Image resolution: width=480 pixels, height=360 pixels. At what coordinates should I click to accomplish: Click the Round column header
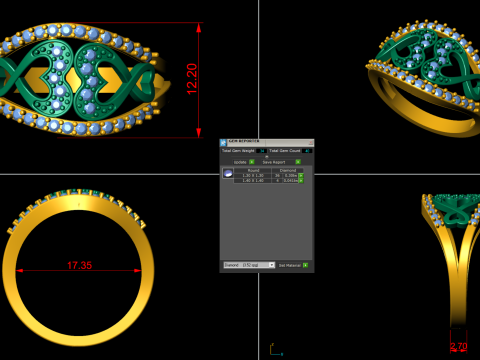point(253,171)
